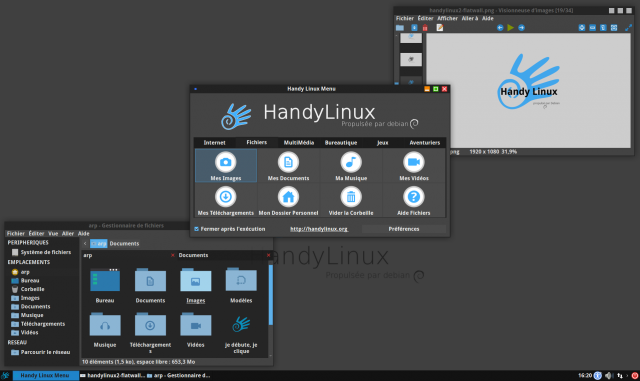Switch to Jeux tab
640x381 pixels.
[x=382, y=143]
